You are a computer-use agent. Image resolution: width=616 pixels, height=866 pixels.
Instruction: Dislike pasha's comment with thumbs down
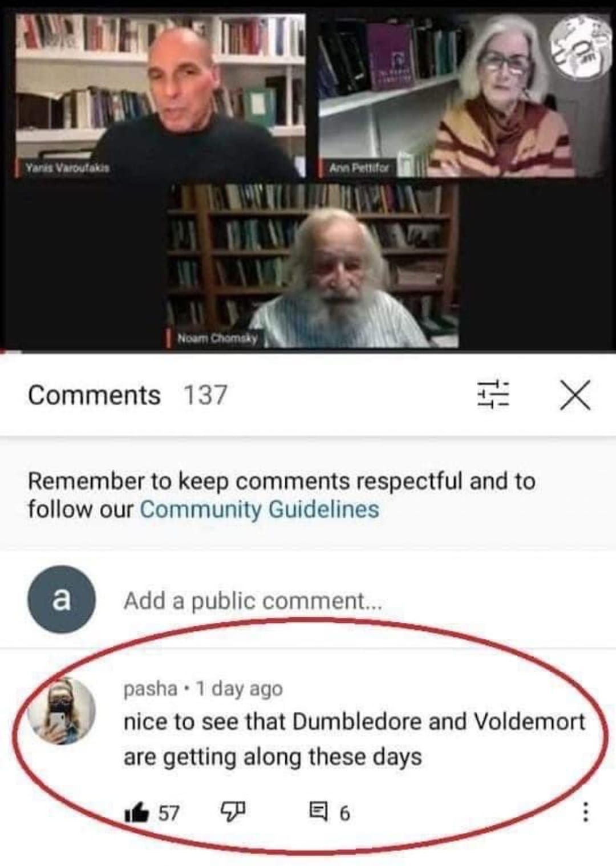click(233, 811)
